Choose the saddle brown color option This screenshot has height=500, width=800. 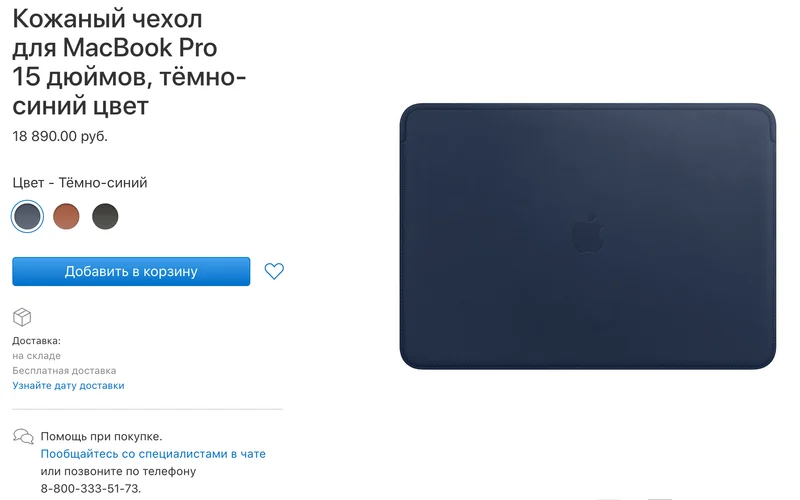[x=66, y=216]
